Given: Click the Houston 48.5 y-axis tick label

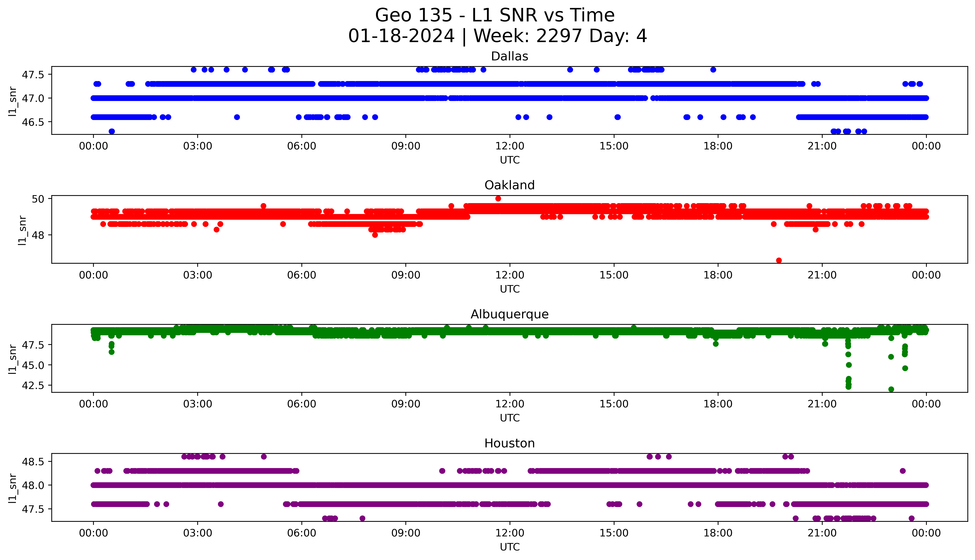Looking at the screenshot, I should click(x=33, y=461).
